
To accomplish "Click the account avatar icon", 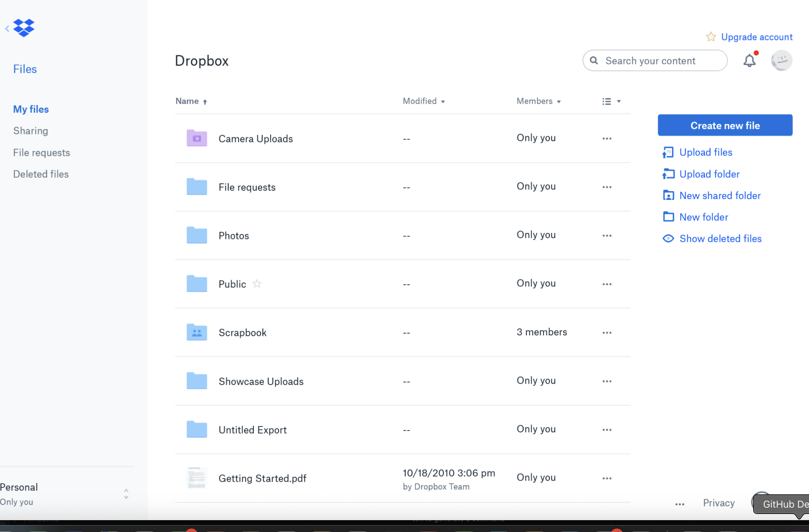I will (x=781, y=61).
